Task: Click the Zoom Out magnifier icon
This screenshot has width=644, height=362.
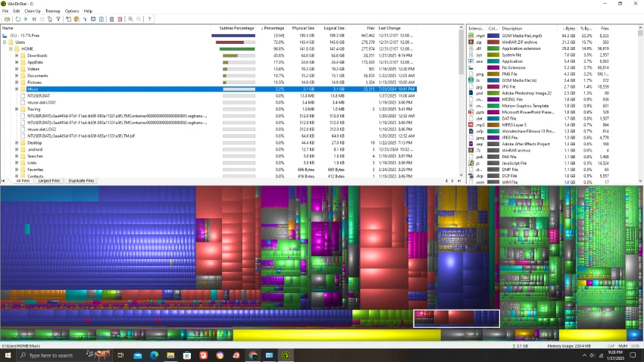Action: [x=139, y=19]
